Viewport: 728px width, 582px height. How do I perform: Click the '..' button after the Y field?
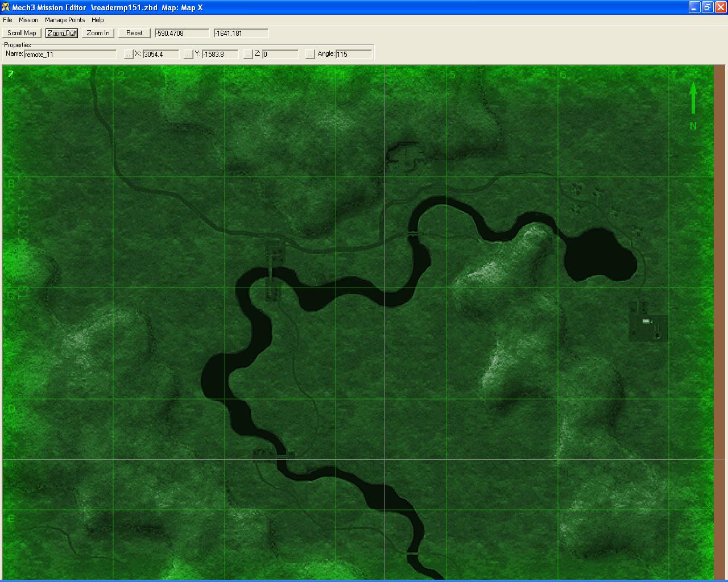pos(247,54)
